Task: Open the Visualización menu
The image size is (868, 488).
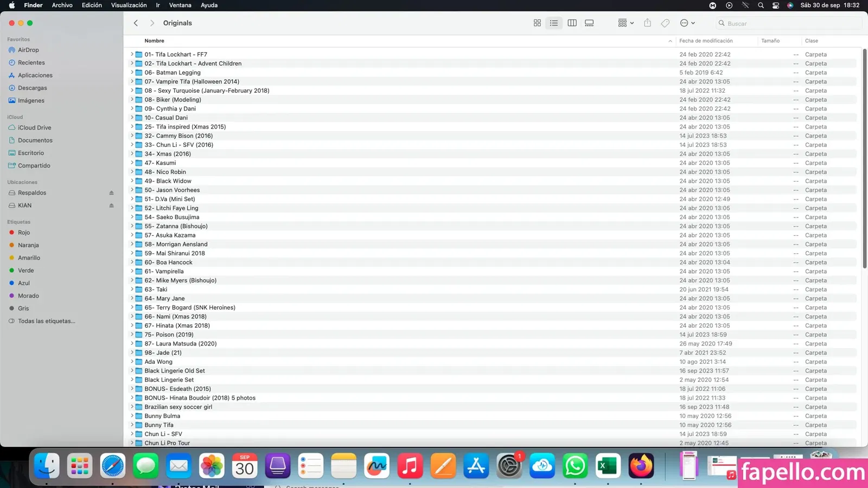Action: tap(129, 5)
